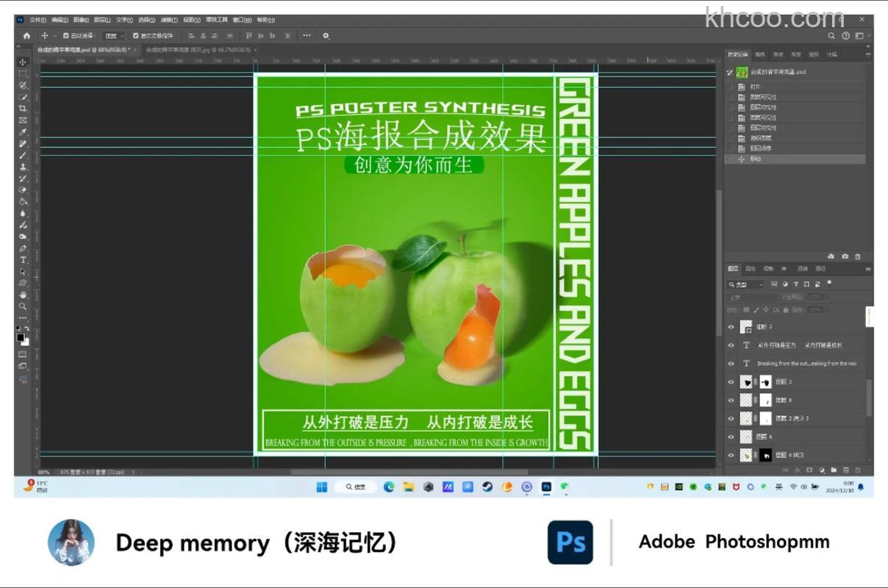Click the Home icon in options bar

(x=26, y=35)
